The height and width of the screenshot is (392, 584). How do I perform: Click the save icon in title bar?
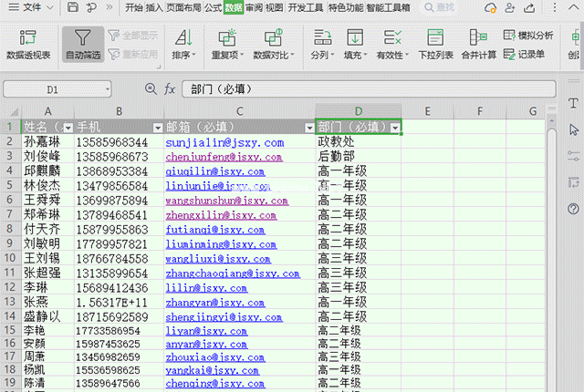tap(73, 7)
